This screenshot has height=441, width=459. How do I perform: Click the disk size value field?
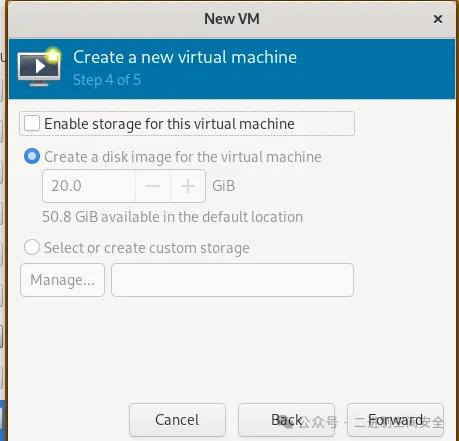coord(89,186)
